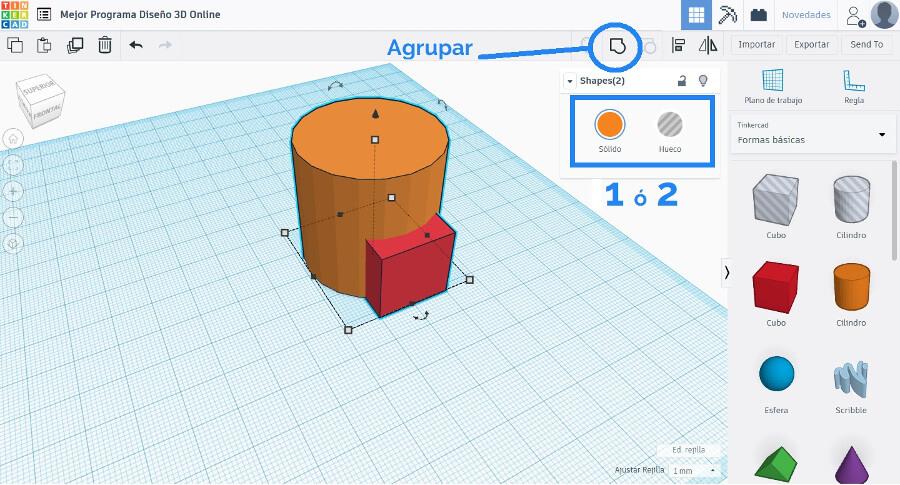The height and width of the screenshot is (485, 900).
Task: Toggle the lightbulb hide shape icon
Action: click(x=703, y=81)
